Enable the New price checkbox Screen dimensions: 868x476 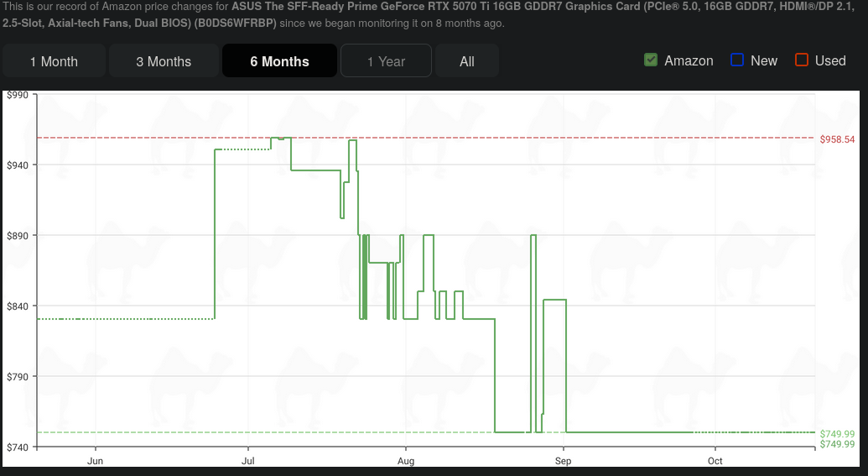tap(737, 60)
